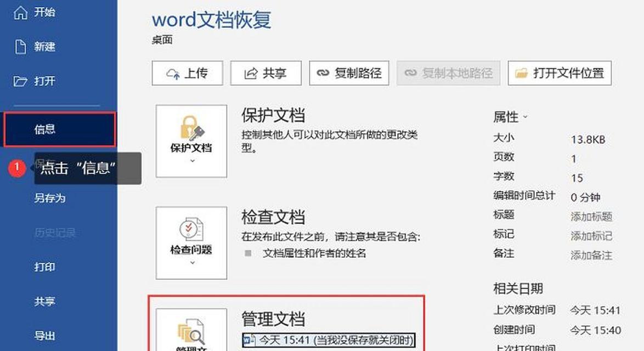Image resolution: width=644 pixels, height=351 pixels.
Task: Click the 打开文件位置 button
Action: (560, 73)
